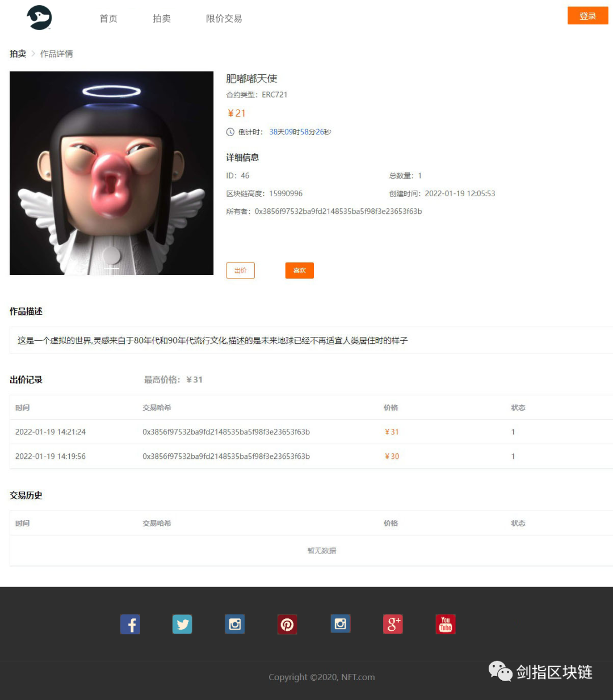Click the countdown clock icon near 倒计时
Image resolution: width=613 pixels, height=700 pixels.
229,132
